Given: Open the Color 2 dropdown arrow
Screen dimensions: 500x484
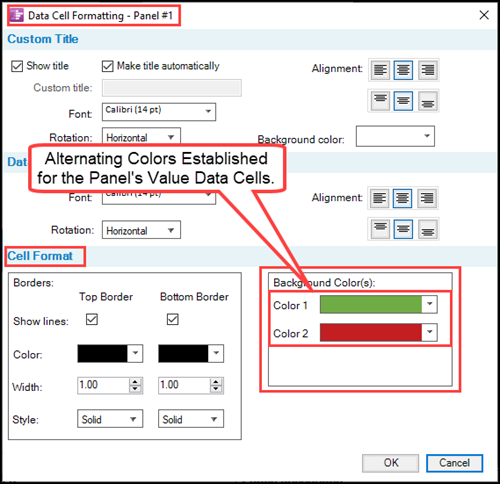Looking at the screenshot, I should pyautogui.click(x=430, y=332).
